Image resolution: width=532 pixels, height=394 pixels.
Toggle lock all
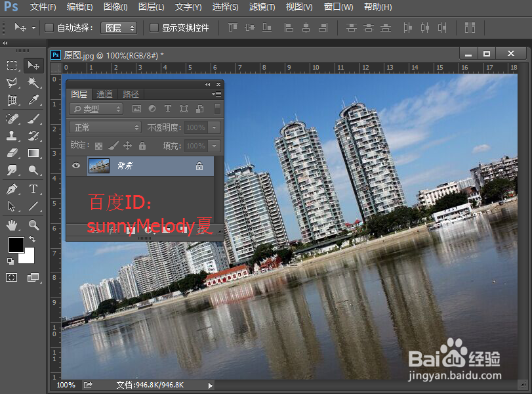tap(142, 146)
